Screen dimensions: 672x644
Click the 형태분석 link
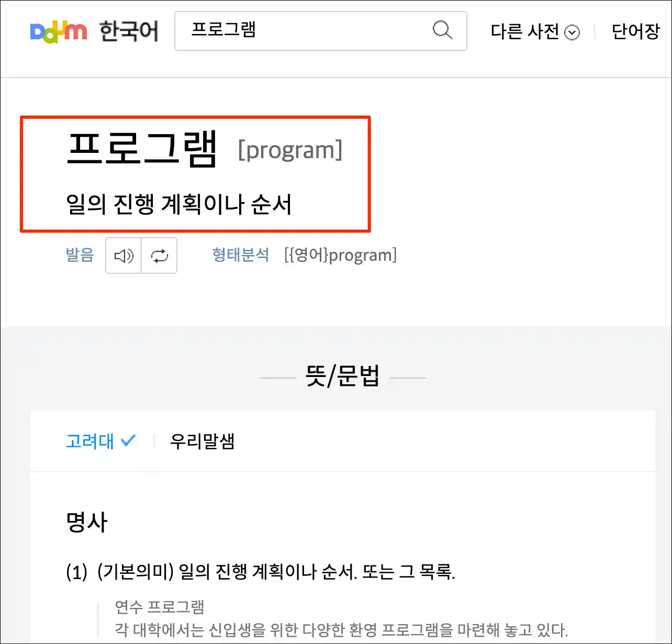click(x=241, y=255)
